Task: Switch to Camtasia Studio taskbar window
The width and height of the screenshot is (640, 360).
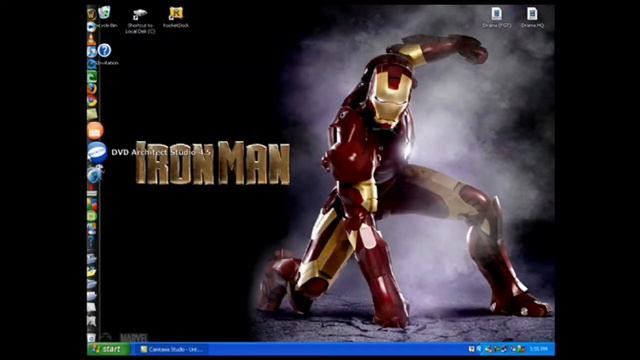Action: (171, 349)
